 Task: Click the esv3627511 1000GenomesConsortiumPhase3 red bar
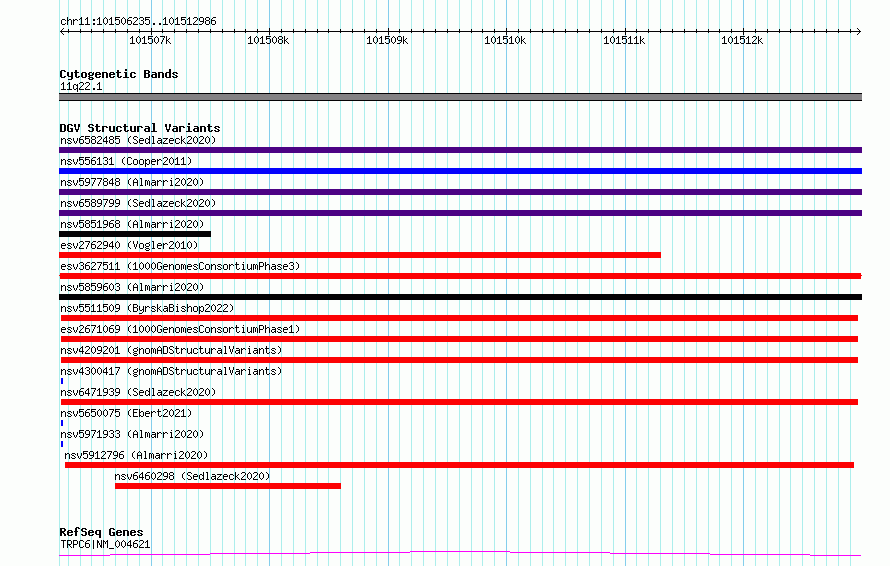point(460,276)
